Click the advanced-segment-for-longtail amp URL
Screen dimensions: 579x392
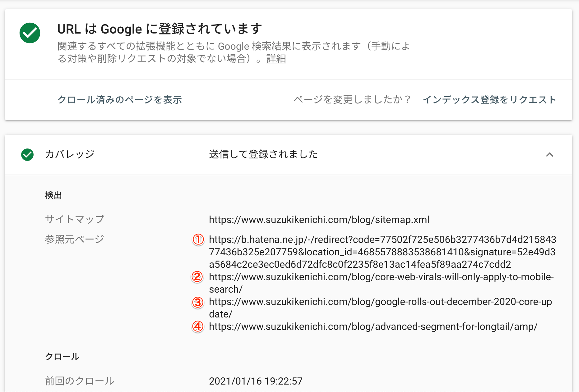click(373, 326)
